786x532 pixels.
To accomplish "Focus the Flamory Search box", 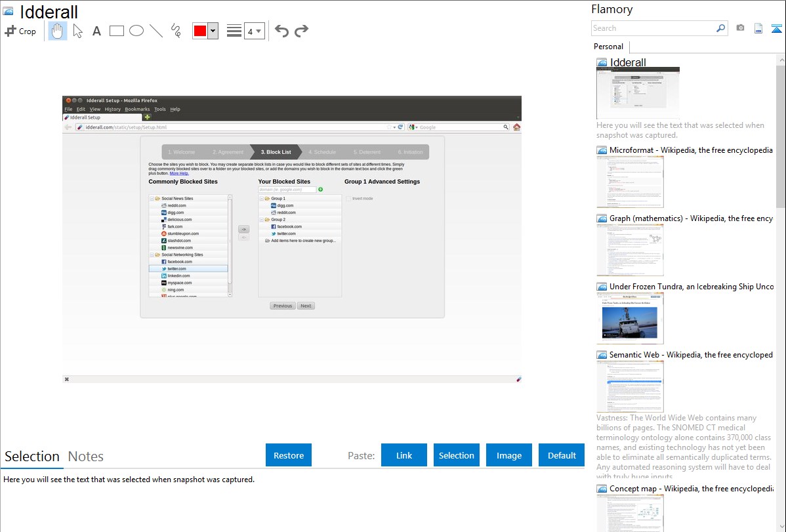I will point(653,28).
